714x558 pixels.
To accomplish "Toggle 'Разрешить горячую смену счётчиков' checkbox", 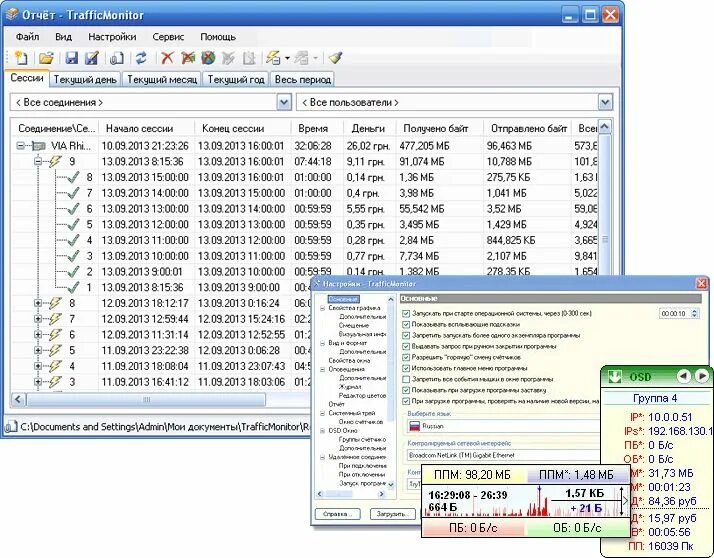I will [x=406, y=357].
